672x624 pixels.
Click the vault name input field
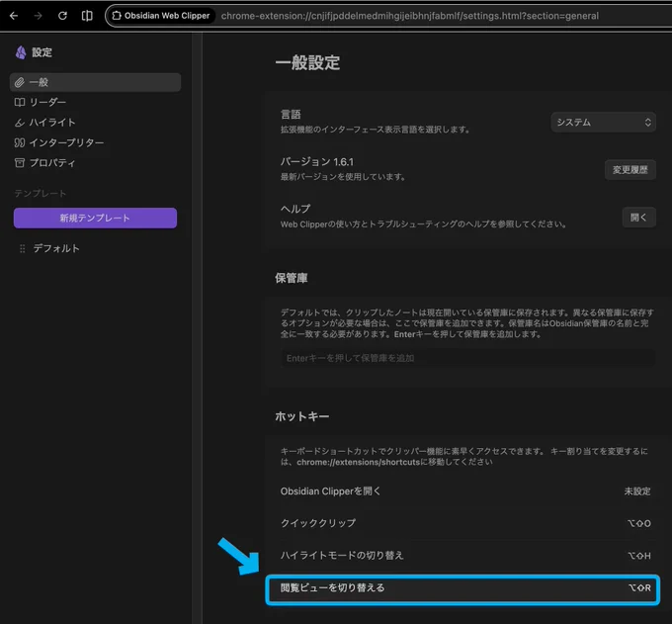point(467,358)
